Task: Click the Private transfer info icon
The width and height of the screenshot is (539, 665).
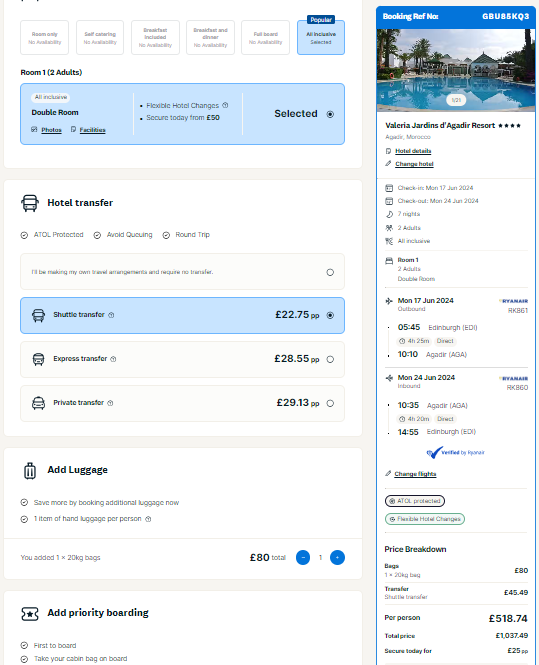Action: [x=110, y=403]
